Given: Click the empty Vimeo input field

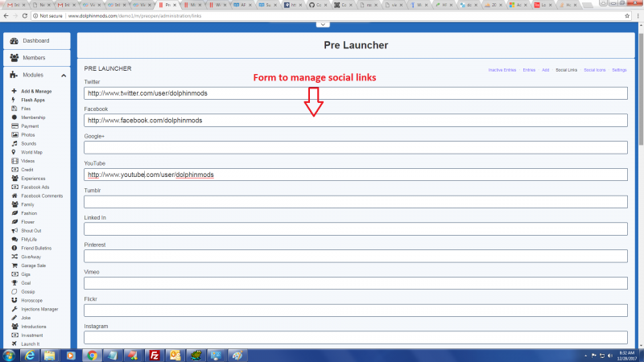Looking at the screenshot, I should point(356,283).
